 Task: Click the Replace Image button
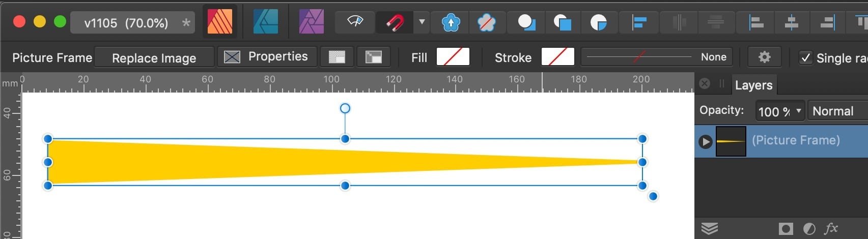[x=154, y=57]
